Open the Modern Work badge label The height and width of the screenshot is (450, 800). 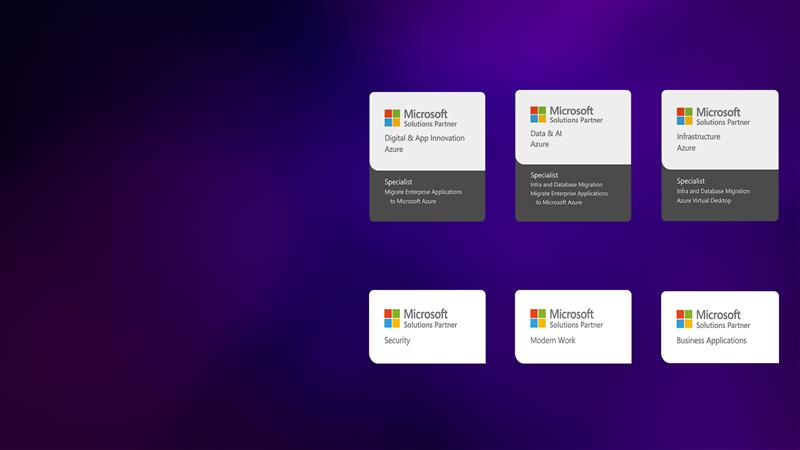click(x=553, y=341)
